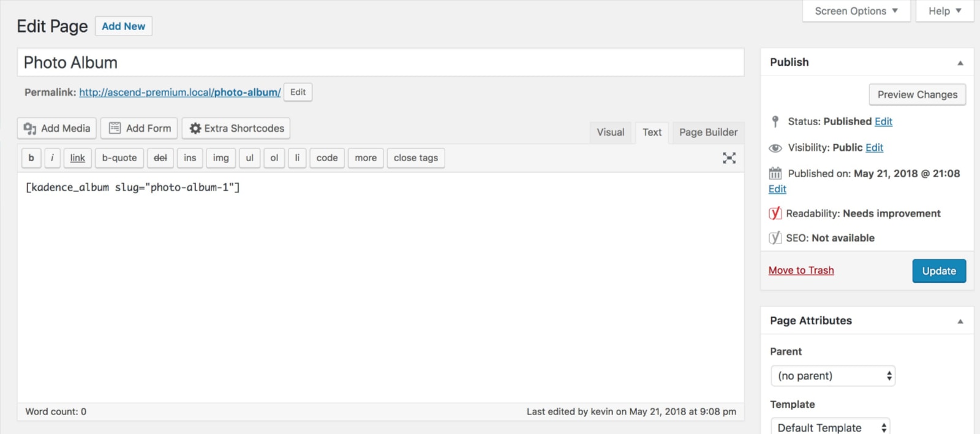Viewport: 980px width, 434px height.
Task: Edit the Status setting
Action: (x=883, y=121)
